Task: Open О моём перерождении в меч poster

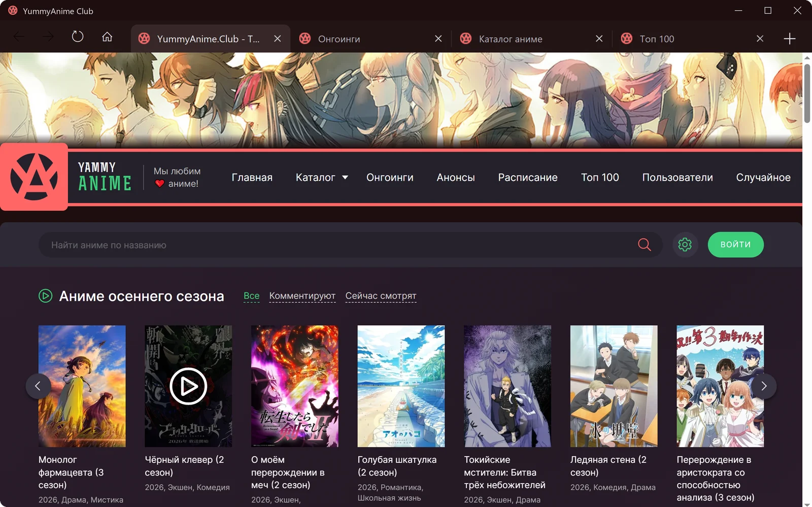Action: 295,386
